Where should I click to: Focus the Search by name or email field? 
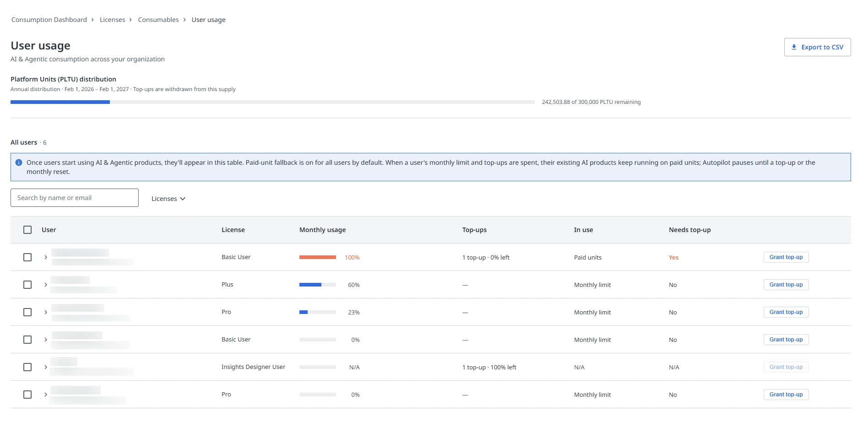tap(75, 198)
